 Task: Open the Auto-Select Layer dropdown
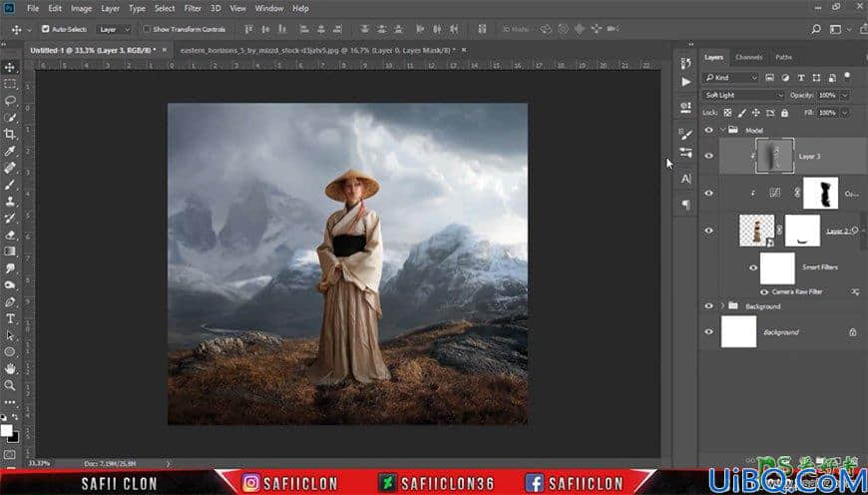point(114,29)
